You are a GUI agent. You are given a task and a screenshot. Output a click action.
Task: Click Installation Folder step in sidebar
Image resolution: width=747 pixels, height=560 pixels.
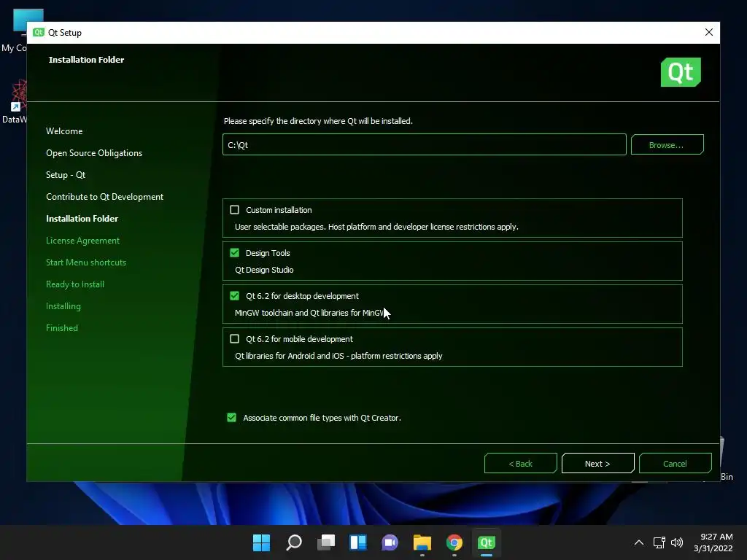[82, 219]
